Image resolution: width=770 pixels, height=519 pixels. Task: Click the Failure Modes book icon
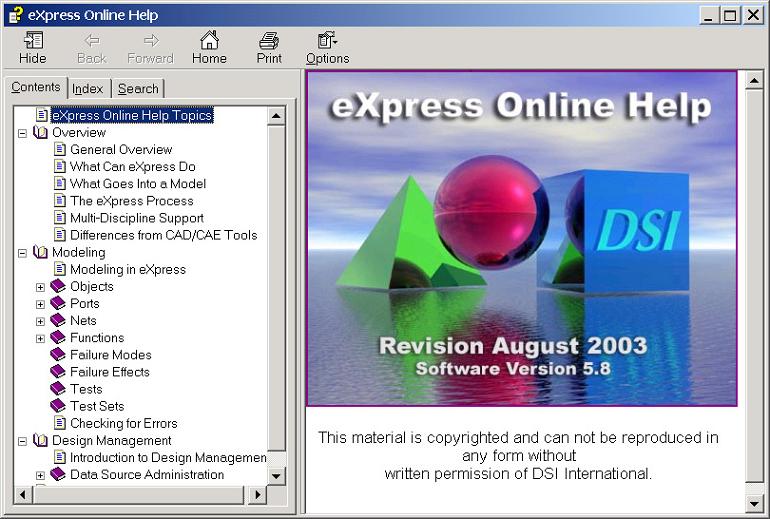tap(58, 355)
